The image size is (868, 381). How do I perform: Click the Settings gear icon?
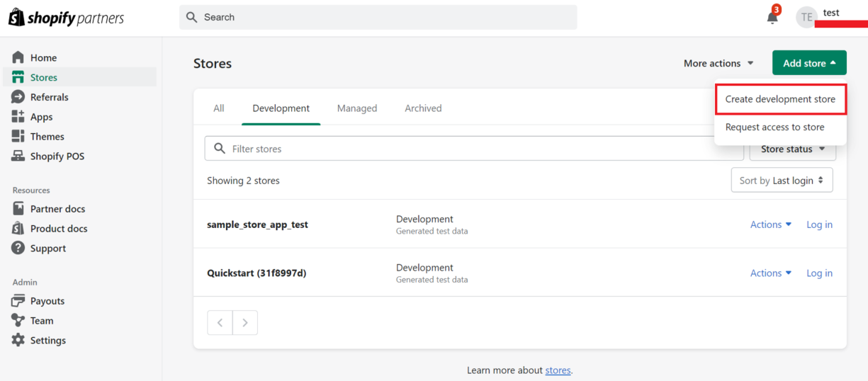18,341
